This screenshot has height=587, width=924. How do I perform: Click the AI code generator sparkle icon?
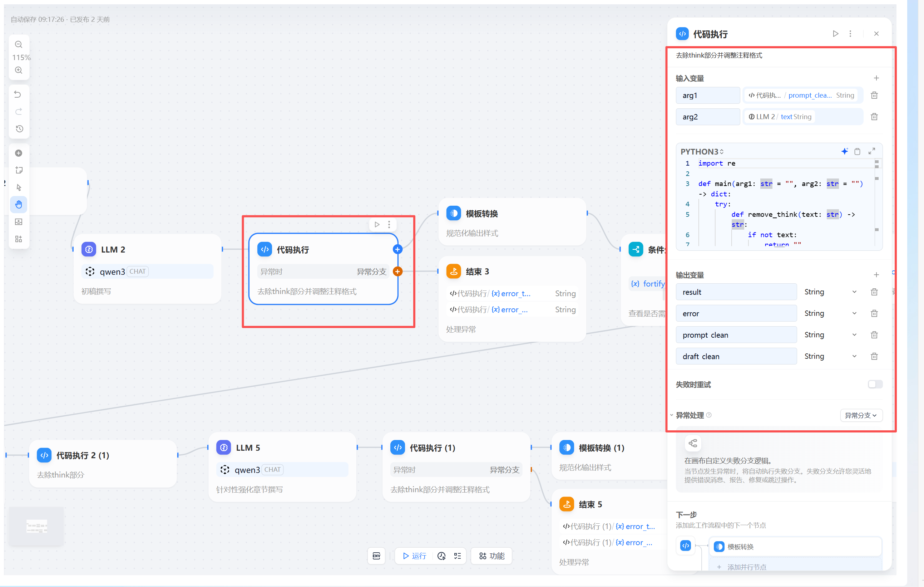[x=844, y=151]
